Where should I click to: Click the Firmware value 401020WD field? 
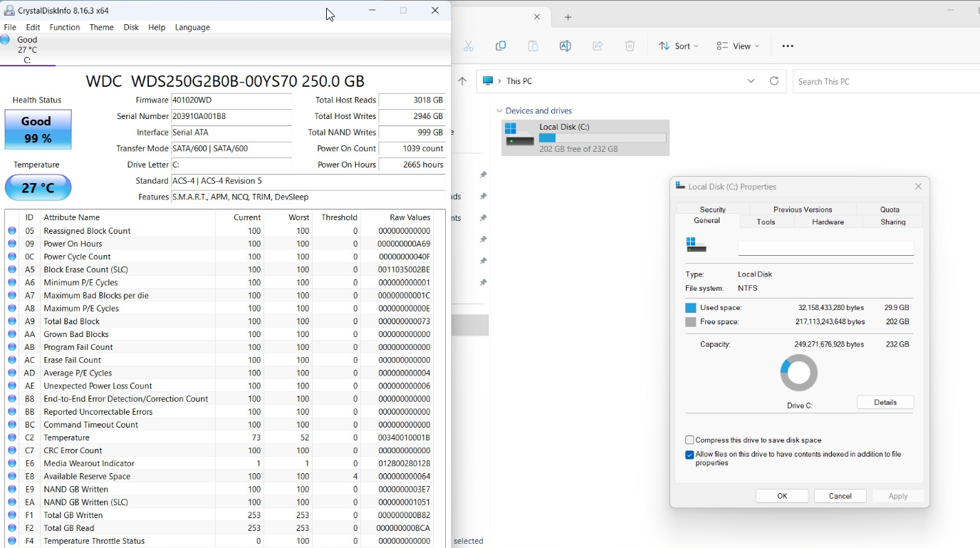pyautogui.click(x=231, y=100)
